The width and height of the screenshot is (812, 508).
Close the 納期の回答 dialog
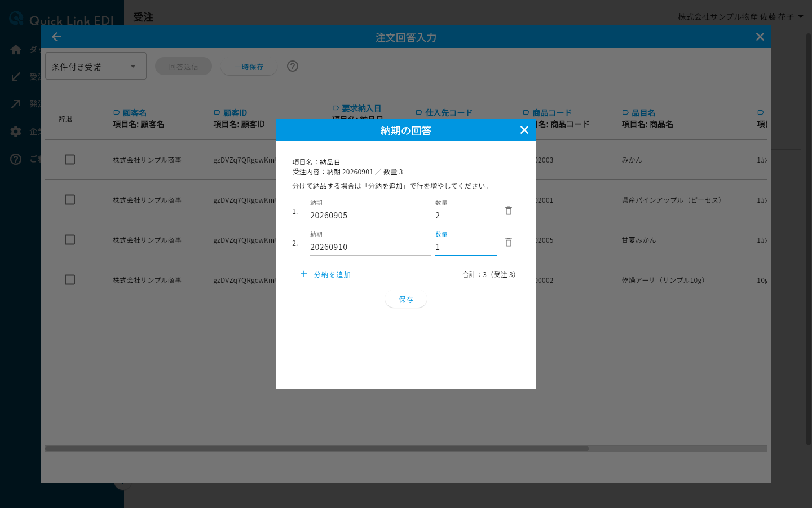click(x=524, y=130)
